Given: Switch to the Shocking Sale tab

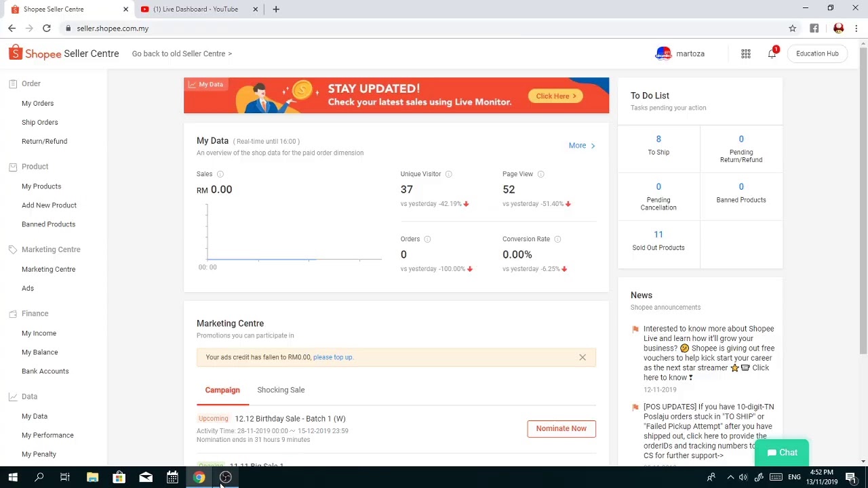Looking at the screenshot, I should pos(281,390).
